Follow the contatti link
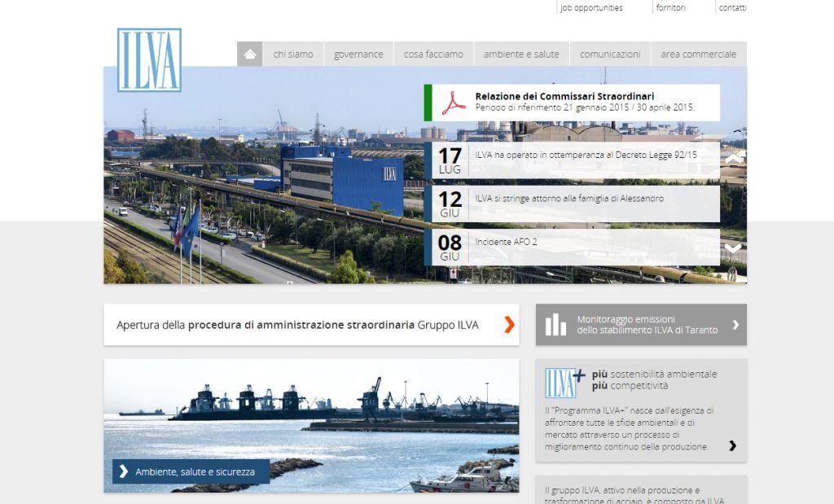 pos(732,8)
